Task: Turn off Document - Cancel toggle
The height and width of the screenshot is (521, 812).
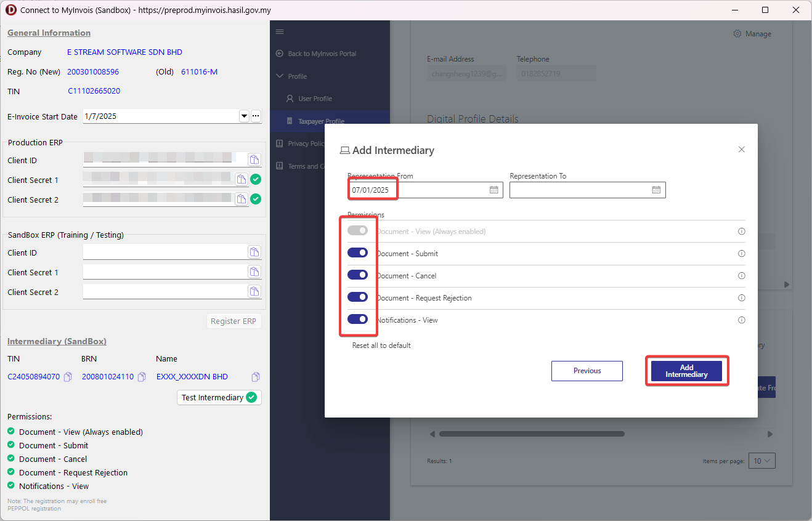Action: pos(358,275)
